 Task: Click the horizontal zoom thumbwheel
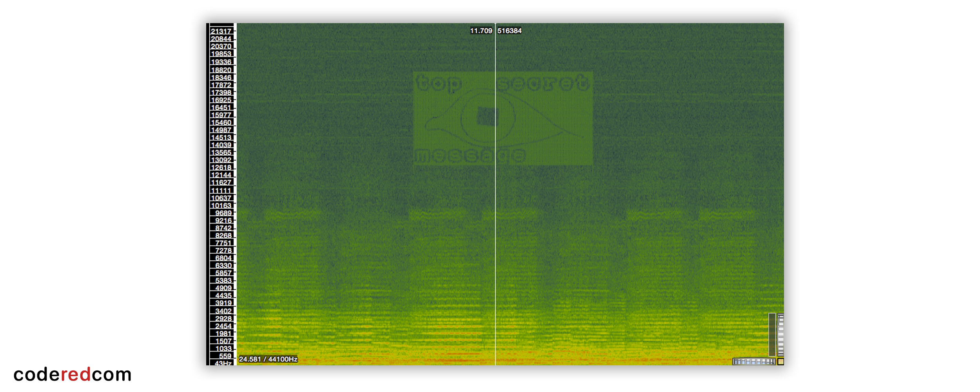click(x=754, y=361)
